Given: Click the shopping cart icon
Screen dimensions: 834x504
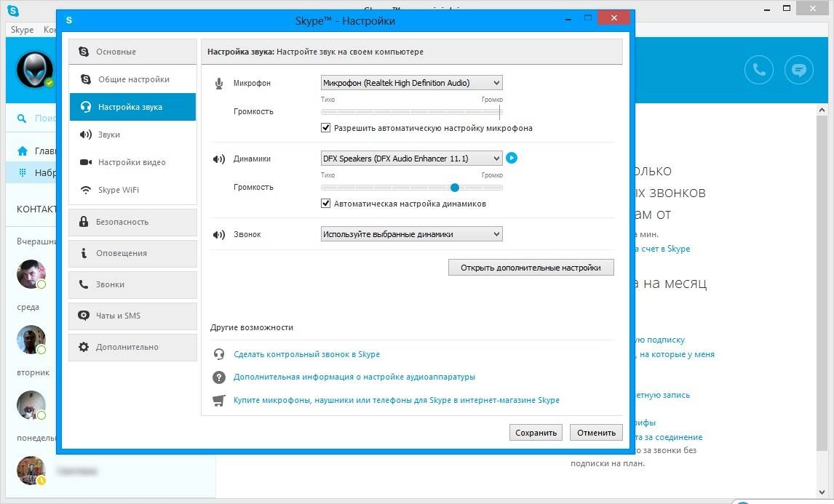Looking at the screenshot, I should pos(218,400).
